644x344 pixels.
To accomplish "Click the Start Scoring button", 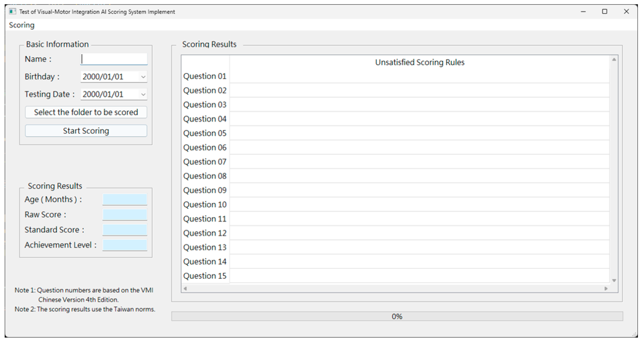I will click(86, 131).
